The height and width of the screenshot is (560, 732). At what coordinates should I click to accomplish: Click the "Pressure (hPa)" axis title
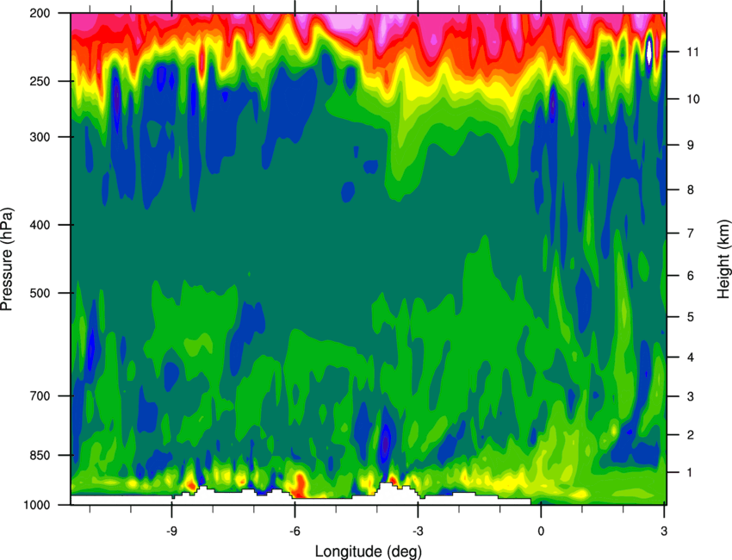coord(7,259)
